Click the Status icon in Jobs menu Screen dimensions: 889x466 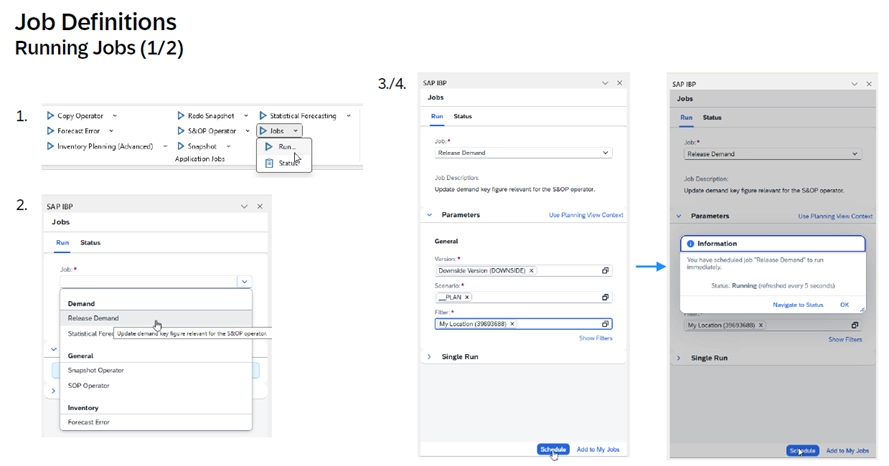(x=269, y=163)
